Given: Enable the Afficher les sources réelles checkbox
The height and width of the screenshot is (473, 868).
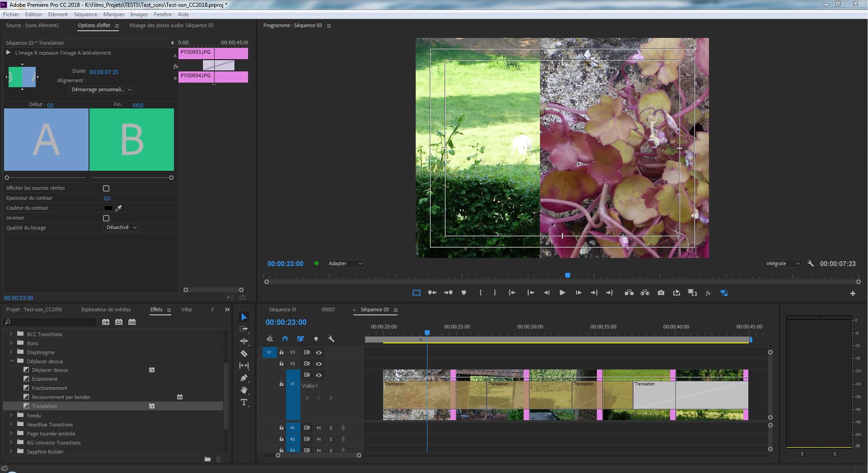Looking at the screenshot, I should tap(106, 188).
